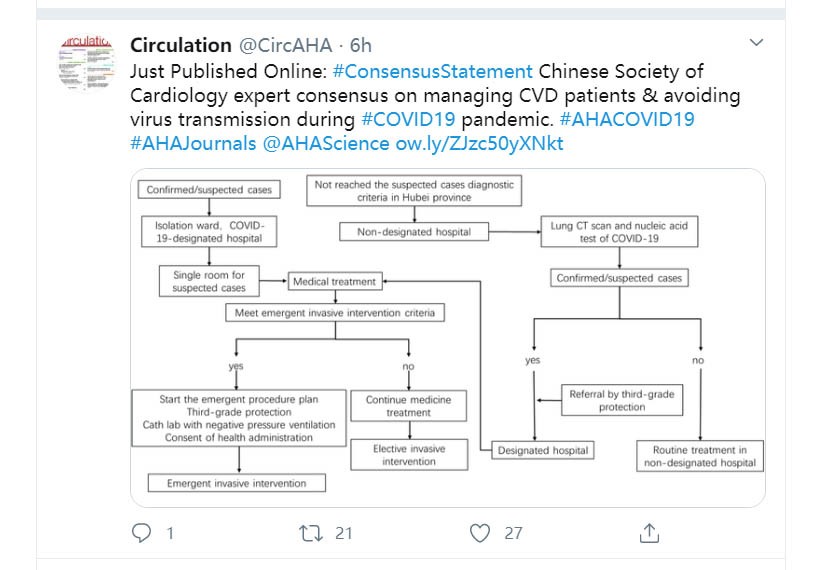Screen dimensions: 819x570
Task: Open the Circulation profile avatar
Action: (87, 63)
